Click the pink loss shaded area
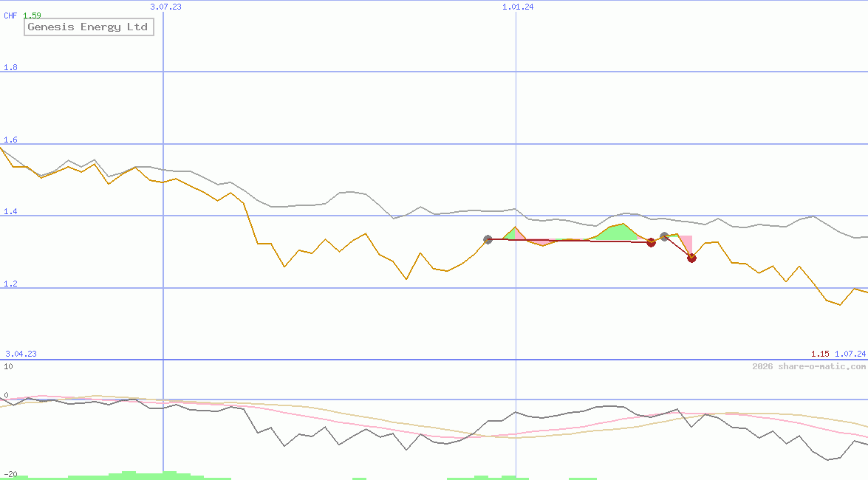This screenshot has height=480, width=868. [x=687, y=240]
